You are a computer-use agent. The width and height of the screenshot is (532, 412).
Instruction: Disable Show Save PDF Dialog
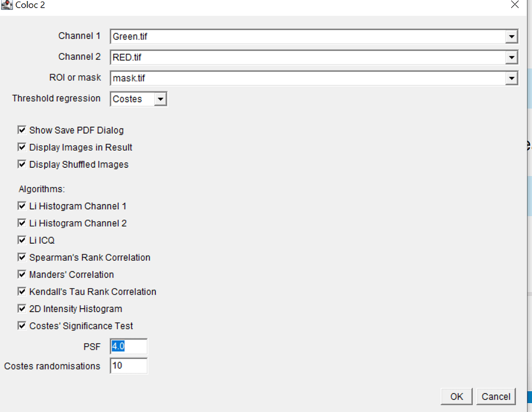pos(22,130)
